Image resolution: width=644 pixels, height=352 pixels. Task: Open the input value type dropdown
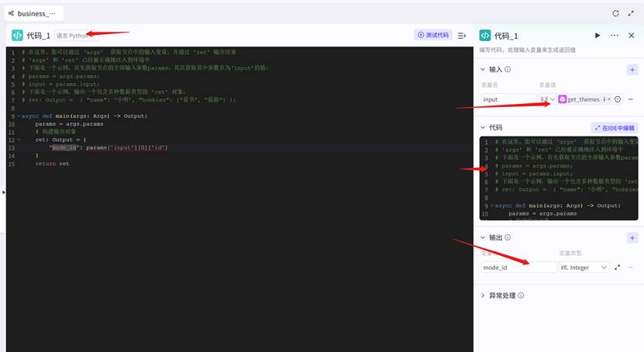click(x=547, y=99)
